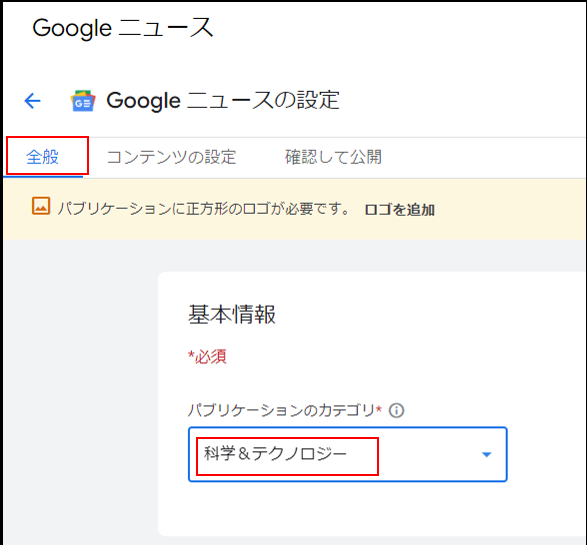Image resolution: width=587 pixels, height=545 pixels.
Task: Click the 基本情報 section heading
Action: [232, 314]
